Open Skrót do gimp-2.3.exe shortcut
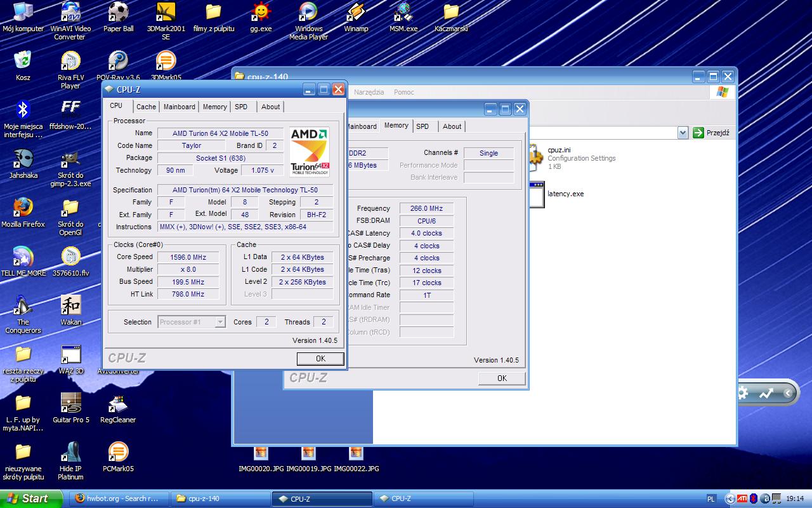 70,168
